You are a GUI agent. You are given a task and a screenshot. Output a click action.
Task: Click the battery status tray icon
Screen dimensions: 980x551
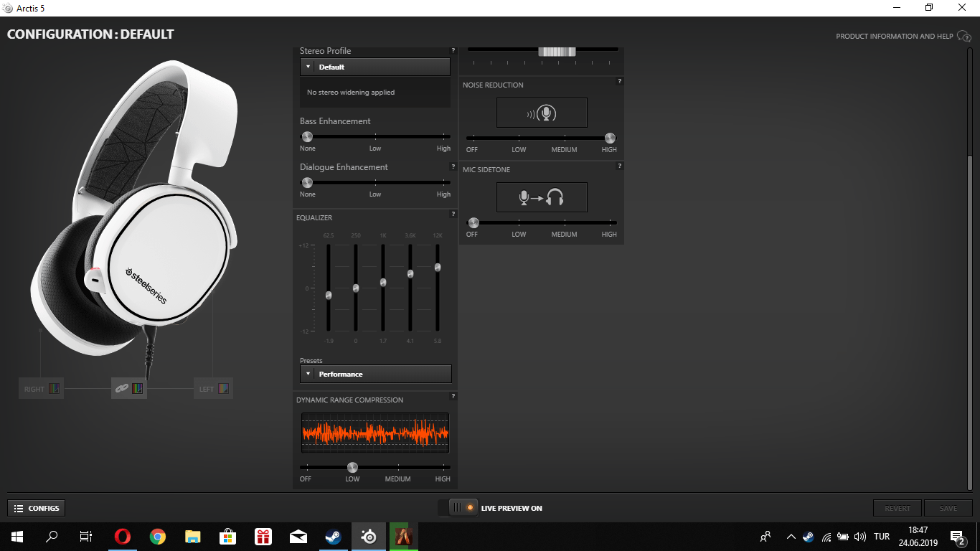[x=844, y=536]
